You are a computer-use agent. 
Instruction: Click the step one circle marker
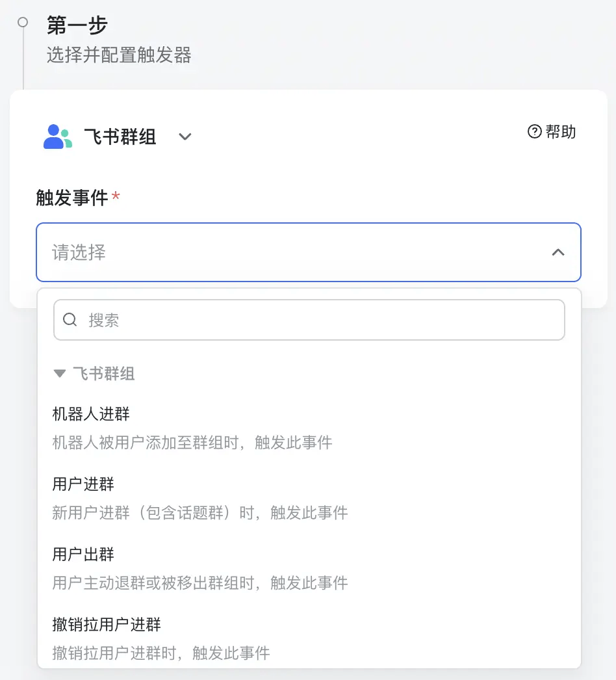pos(23,22)
